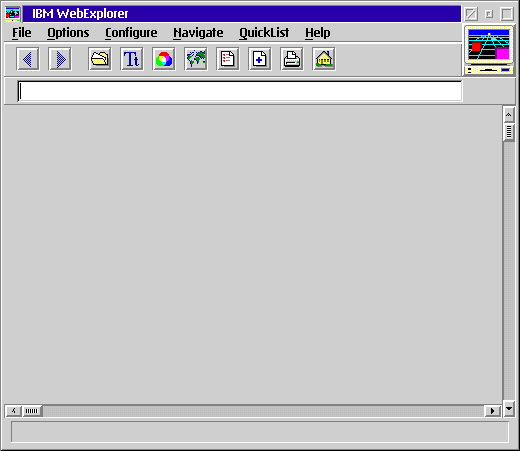Go to the home page house icon
The width and height of the screenshot is (520, 451).
(324, 59)
